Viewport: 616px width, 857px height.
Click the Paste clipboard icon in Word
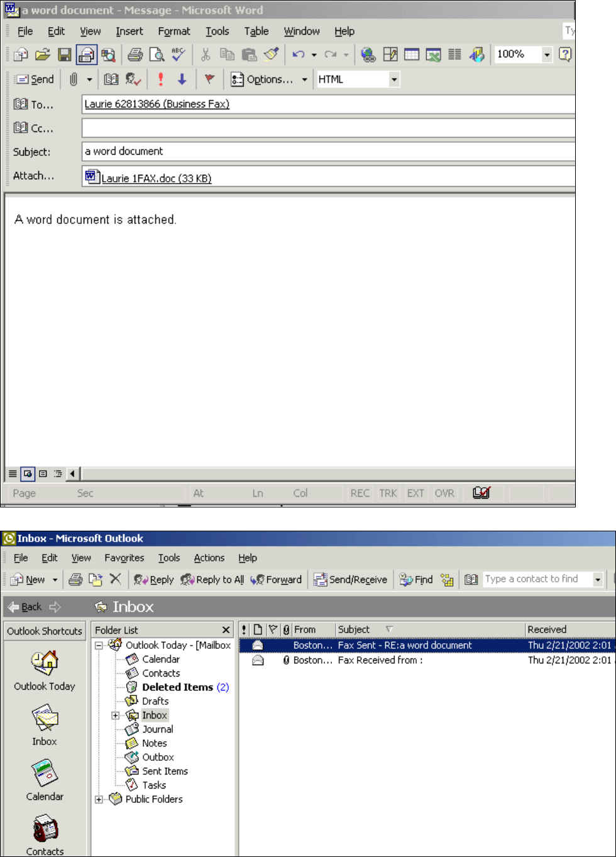249,55
